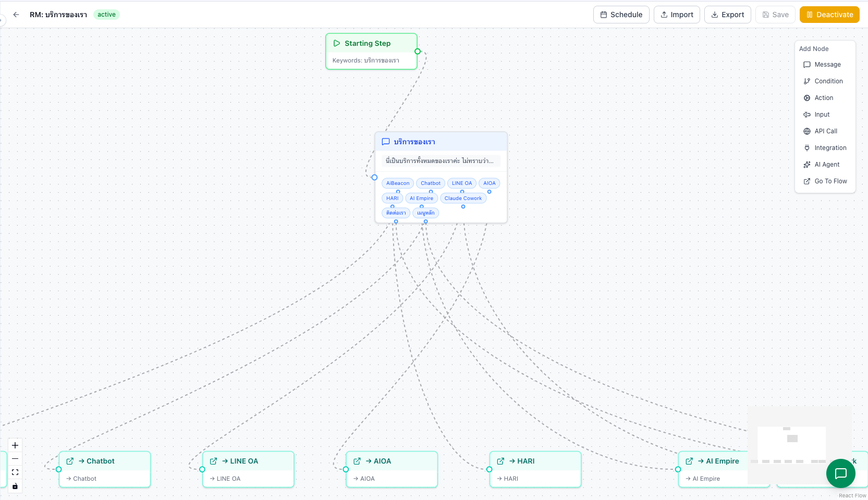Open the chat widget bubble
The height and width of the screenshot is (500, 868).
pyautogui.click(x=840, y=473)
